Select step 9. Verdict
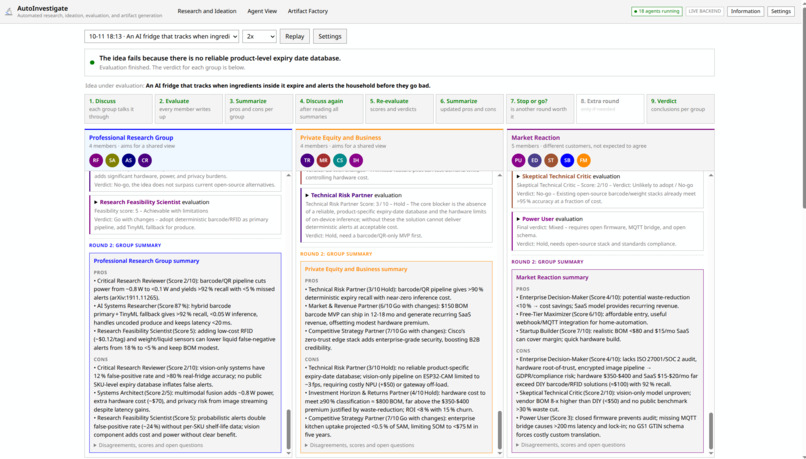Image resolution: width=806 pixels, height=459 pixels. pos(680,109)
